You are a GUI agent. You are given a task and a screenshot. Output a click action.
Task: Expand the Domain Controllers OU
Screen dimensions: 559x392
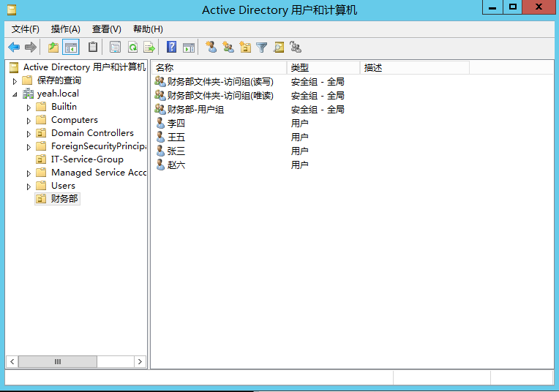[x=29, y=134]
